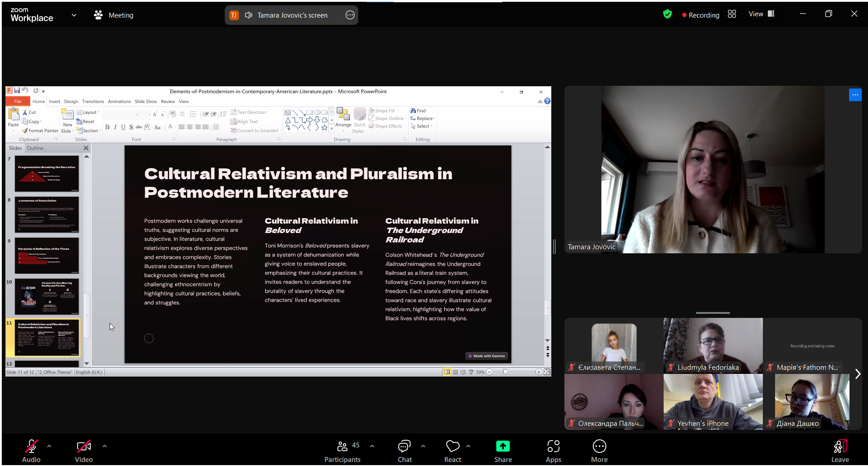Screen dimensions: 868x466
Task: Click Format Painter brush
Action: pyautogui.click(x=40, y=130)
